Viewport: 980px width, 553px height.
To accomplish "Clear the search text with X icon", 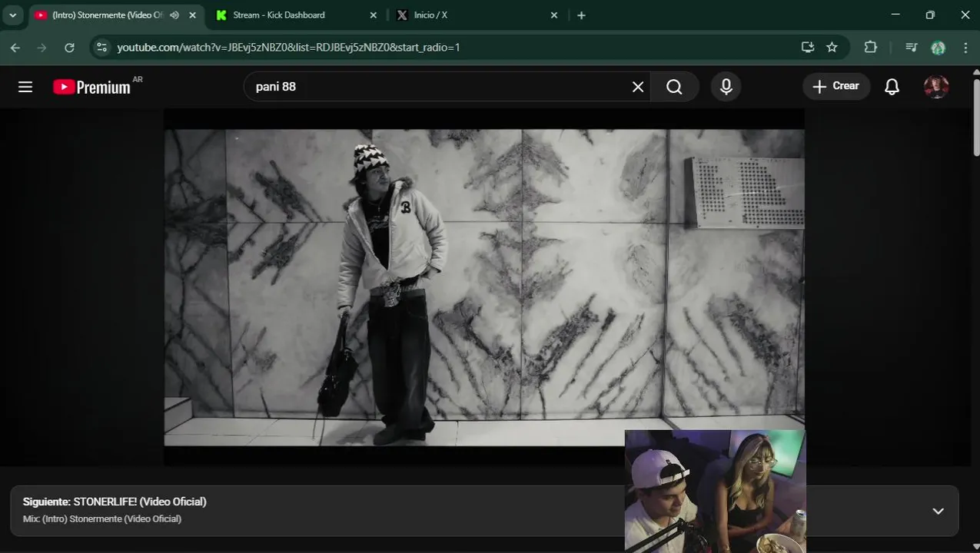I will [x=638, y=87].
